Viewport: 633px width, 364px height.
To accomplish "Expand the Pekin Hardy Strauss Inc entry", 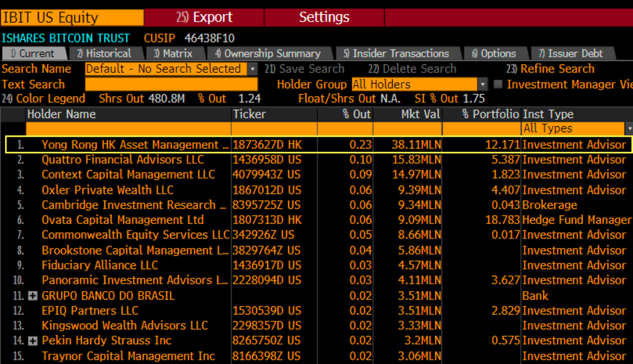I will pos(33,341).
